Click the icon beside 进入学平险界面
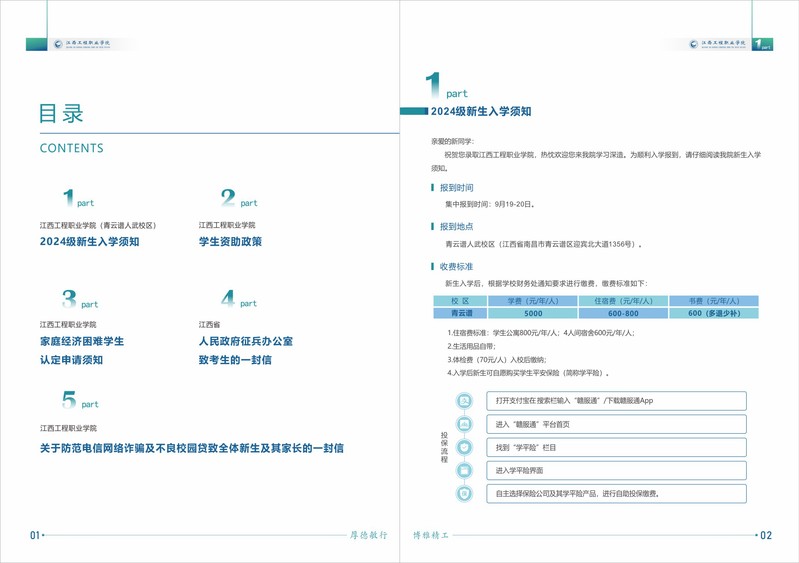Viewport: 799px width, 563px height. pos(465,470)
